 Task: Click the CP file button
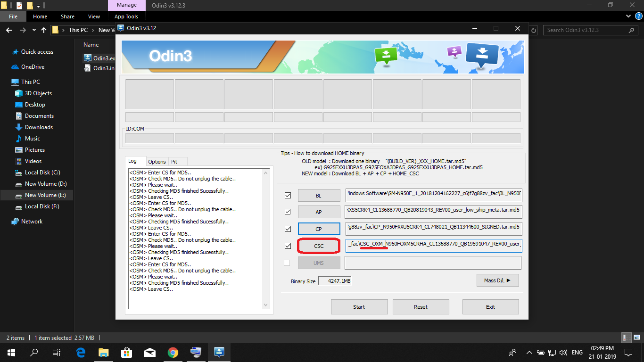pyautogui.click(x=319, y=229)
